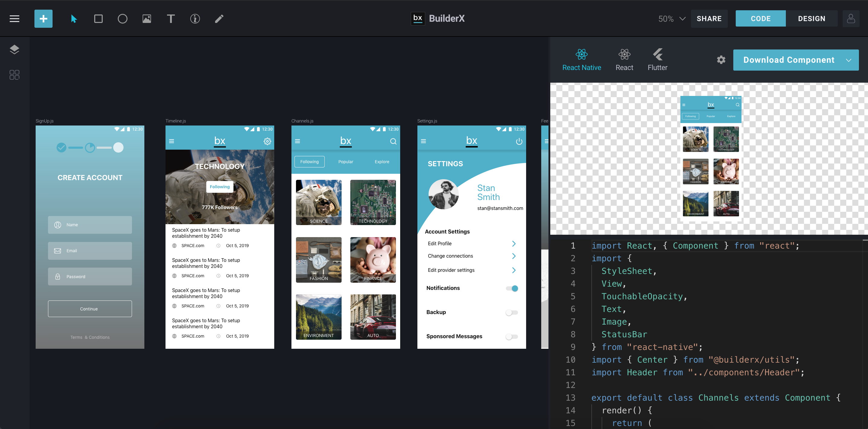Click the Email input field
Screen dimensions: 868x429
pos(90,251)
